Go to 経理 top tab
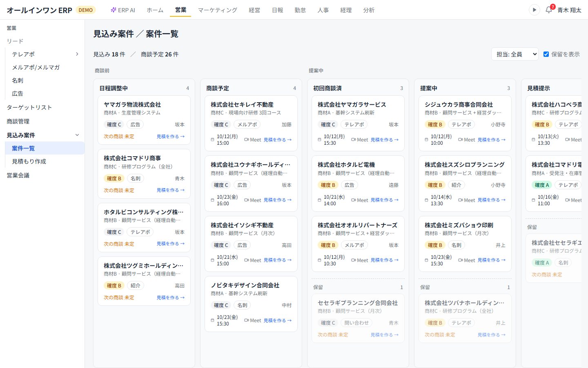This screenshot has width=588, height=368. tap(346, 10)
